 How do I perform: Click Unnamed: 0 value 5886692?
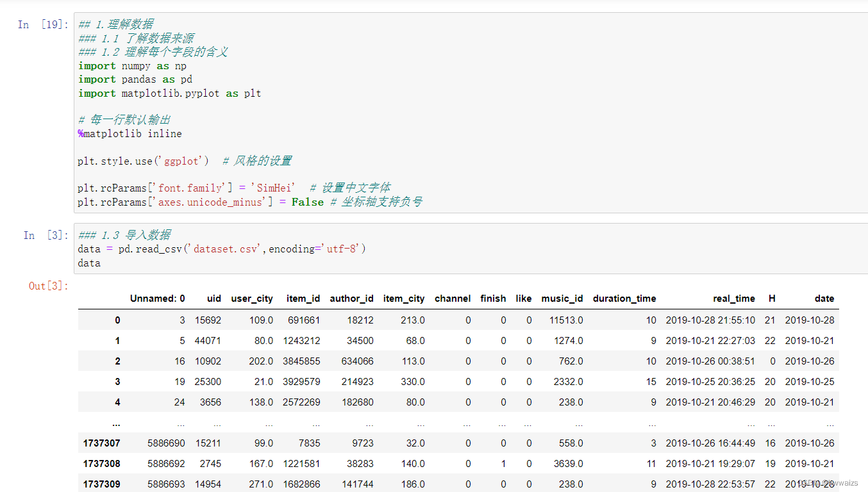tap(166, 464)
